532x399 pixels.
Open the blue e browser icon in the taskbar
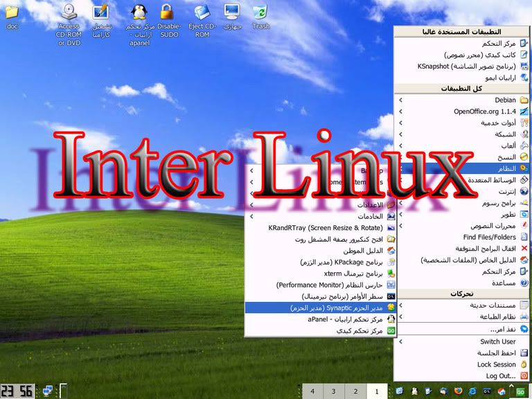[x=472, y=391]
